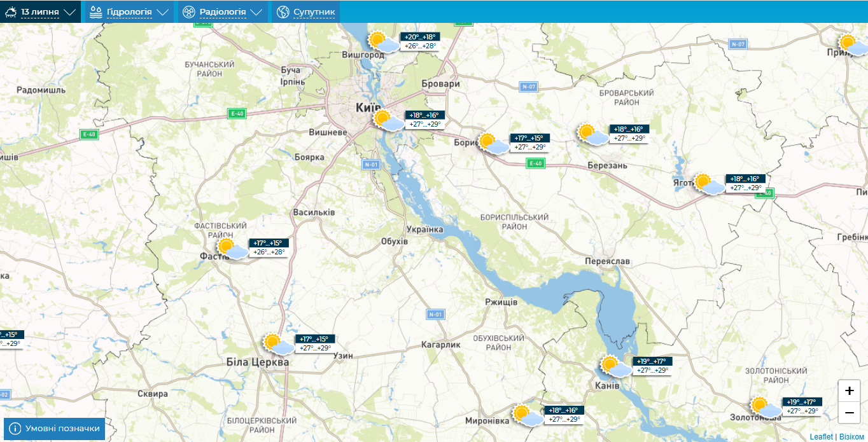Click the weather icon near Вишгород
868x442 pixels.
383,42
